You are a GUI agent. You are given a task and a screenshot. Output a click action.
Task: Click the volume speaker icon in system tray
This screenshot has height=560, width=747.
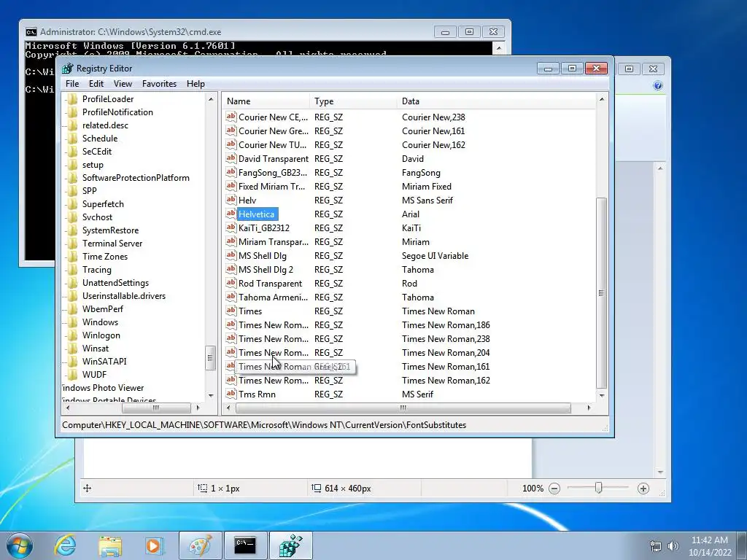[x=673, y=546]
